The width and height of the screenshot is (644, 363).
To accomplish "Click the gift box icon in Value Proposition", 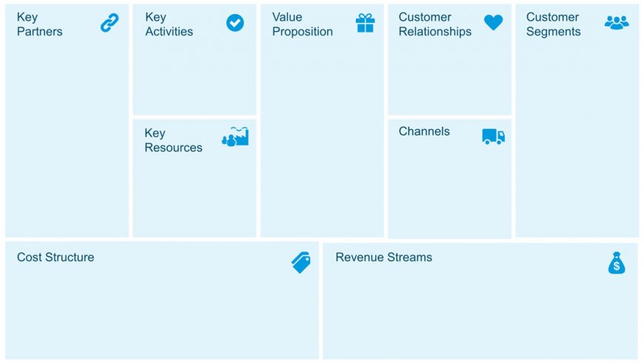I will click(x=365, y=23).
